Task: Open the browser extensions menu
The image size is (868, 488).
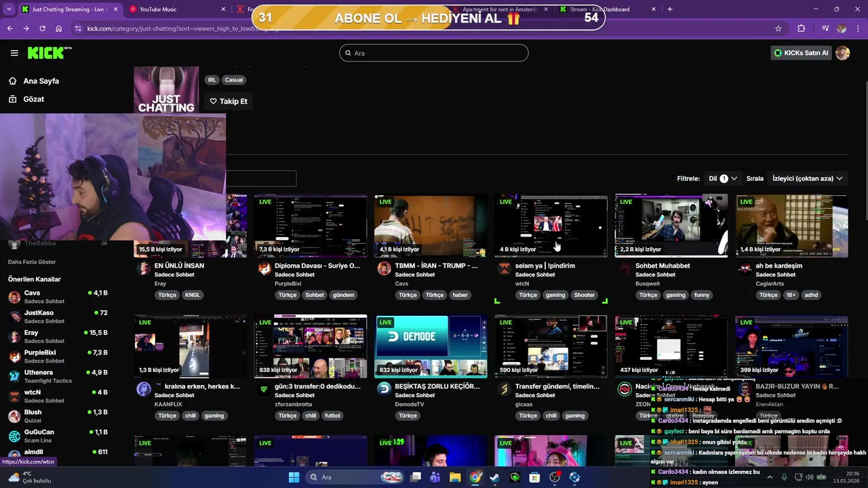Action: point(801,28)
